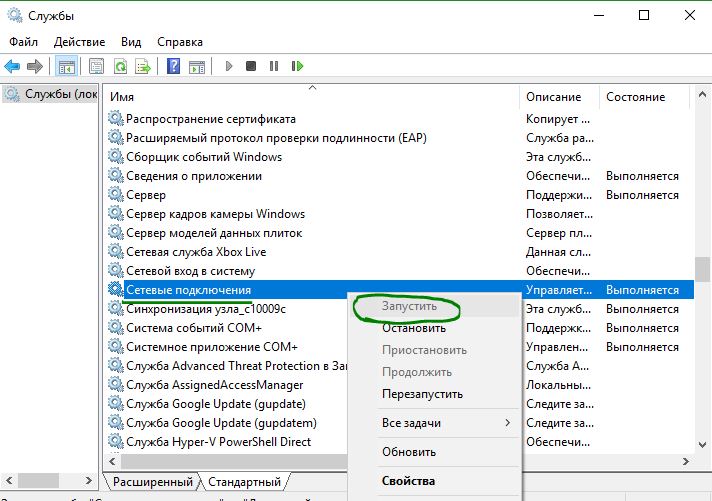Click the list scroll-up arrow
Image resolution: width=712 pixels, height=501 pixels.
(702, 95)
